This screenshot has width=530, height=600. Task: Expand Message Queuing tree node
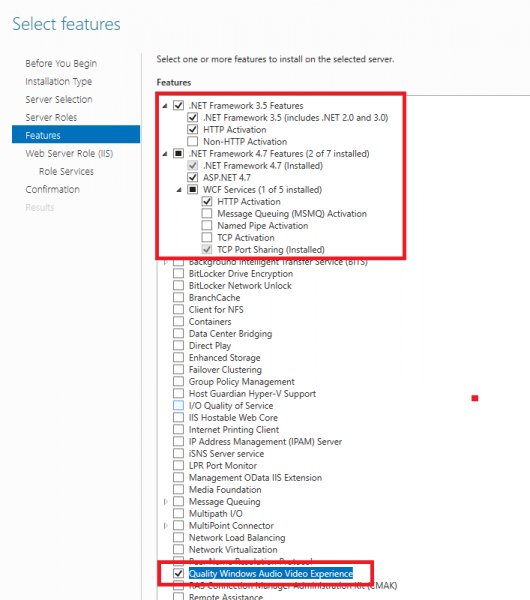[165, 502]
